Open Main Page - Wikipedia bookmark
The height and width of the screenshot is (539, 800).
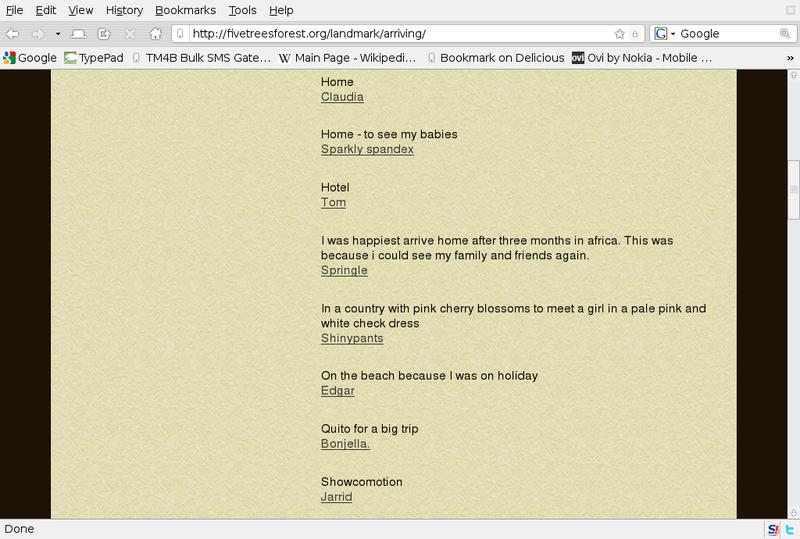tap(347, 58)
